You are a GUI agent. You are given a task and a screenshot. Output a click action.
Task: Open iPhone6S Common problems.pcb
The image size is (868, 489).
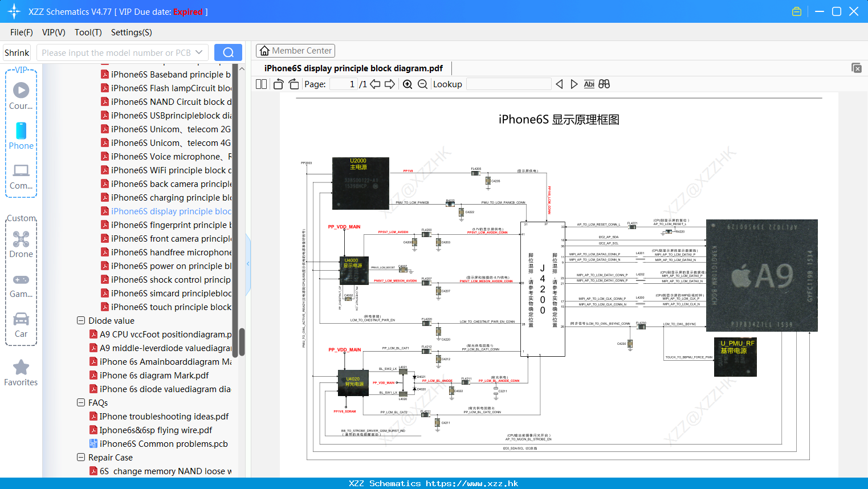158,443
